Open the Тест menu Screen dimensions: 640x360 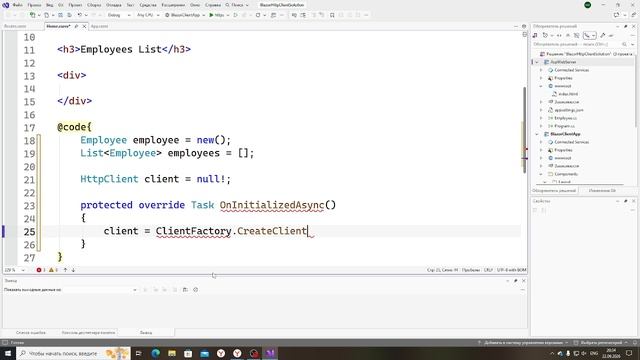tap(130, 5)
